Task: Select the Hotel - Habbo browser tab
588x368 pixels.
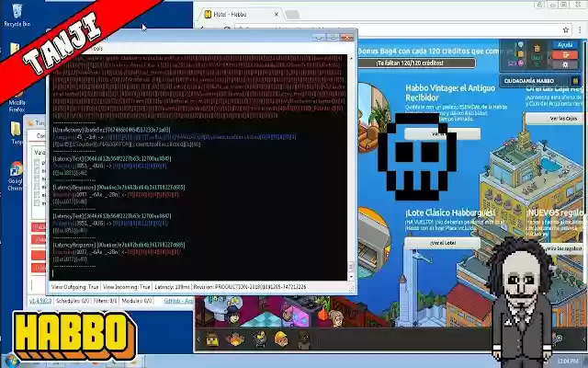Action: tap(238, 15)
